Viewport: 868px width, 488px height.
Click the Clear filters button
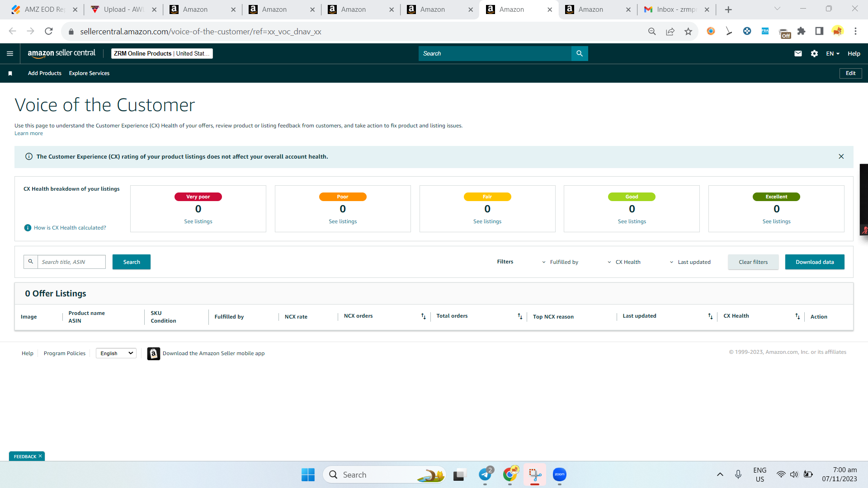pyautogui.click(x=753, y=262)
